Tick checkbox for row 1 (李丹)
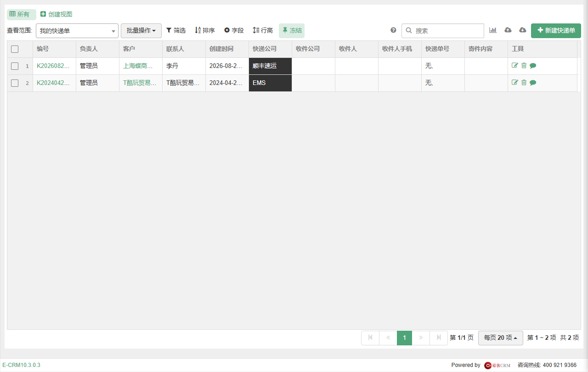This screenshot has width=588, height=372. 15,66
